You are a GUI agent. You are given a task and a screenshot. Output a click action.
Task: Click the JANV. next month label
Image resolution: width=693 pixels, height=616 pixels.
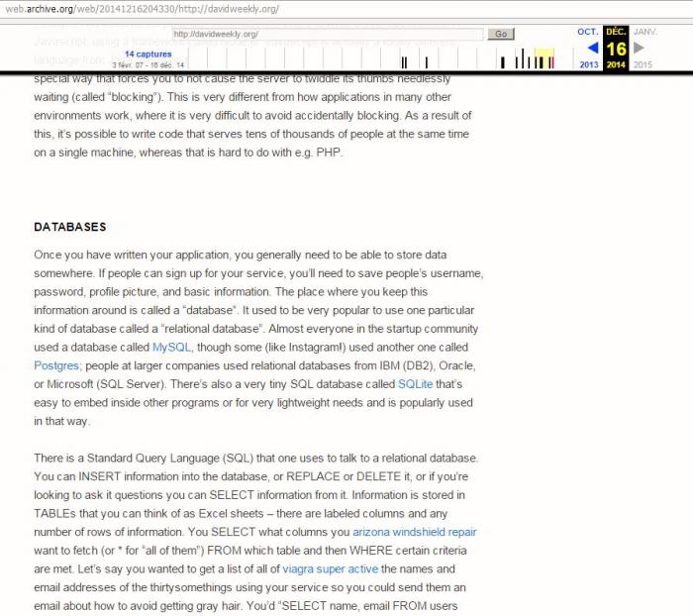click(645, 32)
